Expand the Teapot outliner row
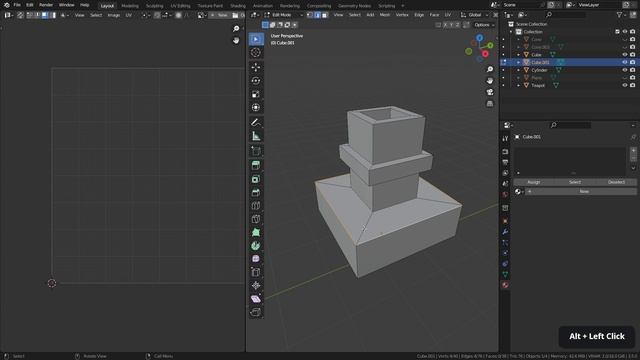This screenshot has height=360, width=640. coord(519,85)
